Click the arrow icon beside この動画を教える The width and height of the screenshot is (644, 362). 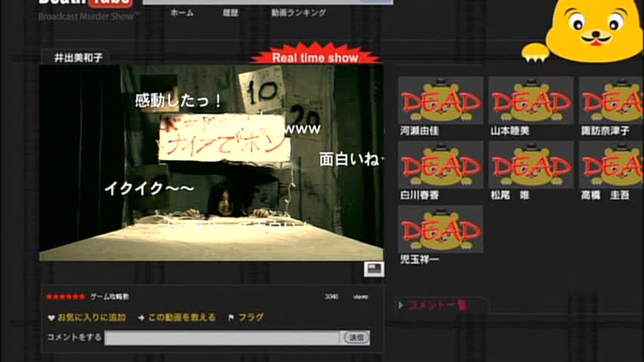click(141, 318)
